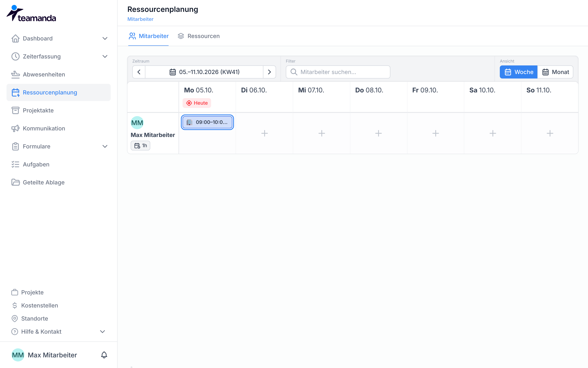Click the Heute badge under Monday
588x368 pixels.
click(x=197, y=103)
